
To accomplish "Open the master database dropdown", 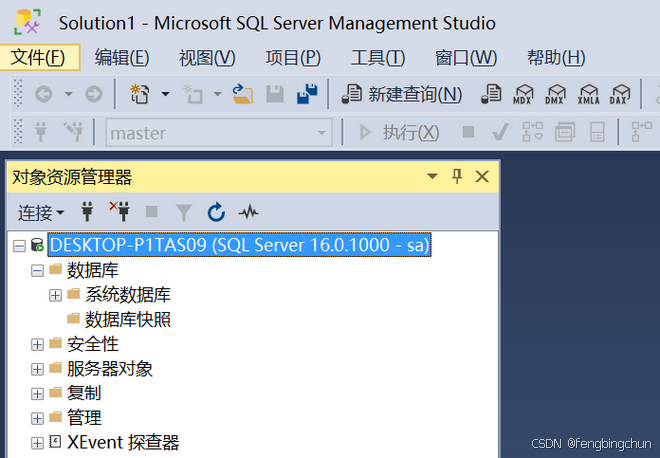I will pos(322,133).
